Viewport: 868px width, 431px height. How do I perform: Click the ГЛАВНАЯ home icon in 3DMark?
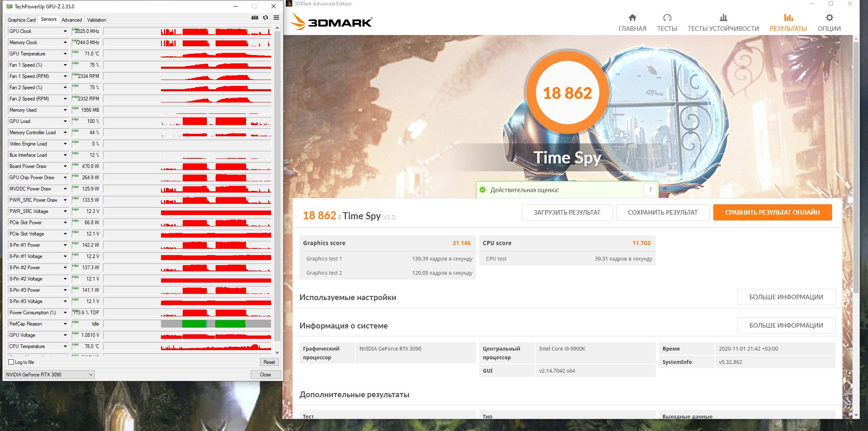pos(632,18)
